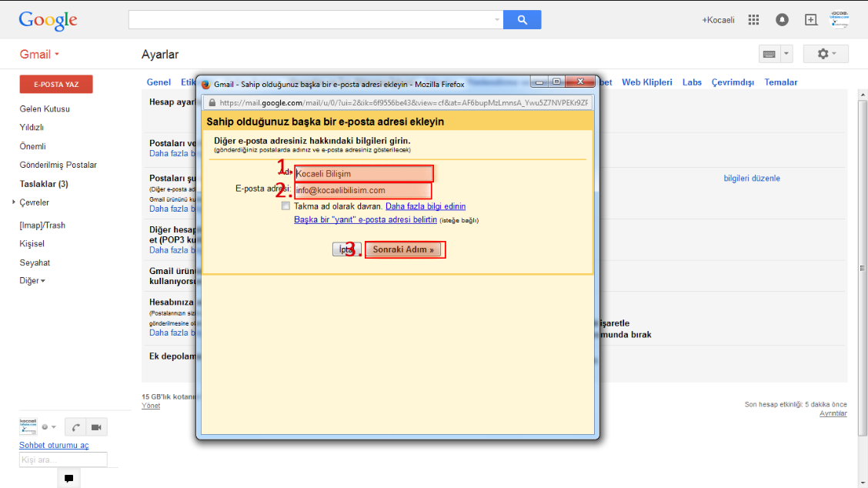Click 'Sohbet oturumu aç' link
Screen dimensions: 868x488
pos(54,446)
